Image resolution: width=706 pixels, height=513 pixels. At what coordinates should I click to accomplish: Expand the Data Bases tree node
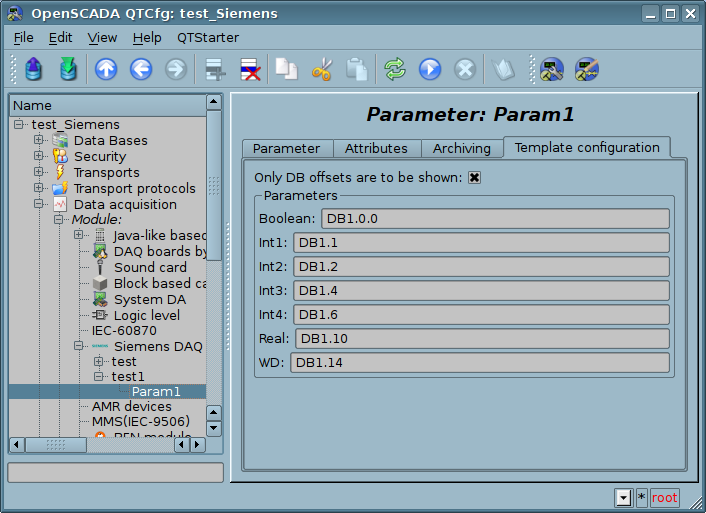[39, 140]
